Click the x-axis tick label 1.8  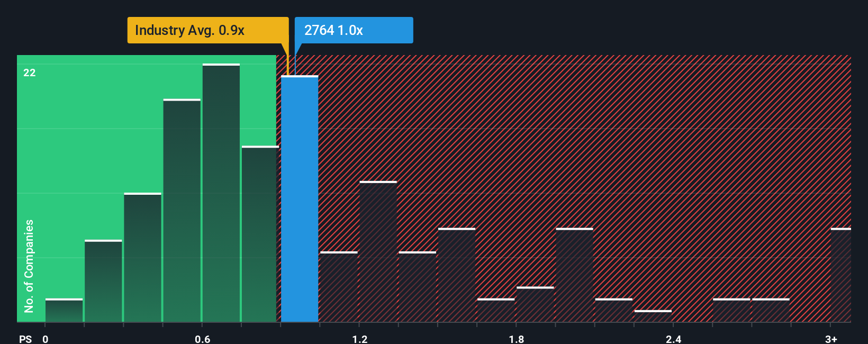click(x=517, y=339)
